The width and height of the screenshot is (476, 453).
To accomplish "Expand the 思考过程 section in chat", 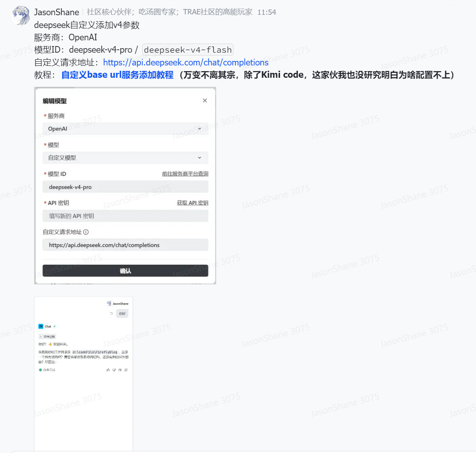I will pyautogui.click(x=47, y=337).
